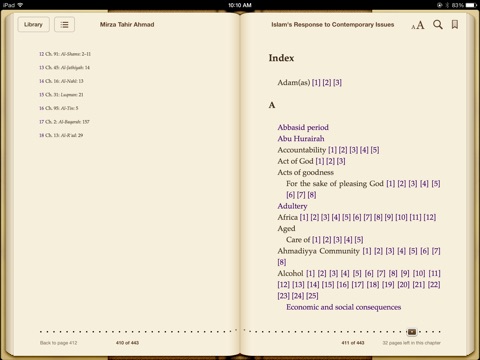Screen dimensions: 480x360
Task: Tap the pages left in chapter label
Action: [x=411, y=343]
